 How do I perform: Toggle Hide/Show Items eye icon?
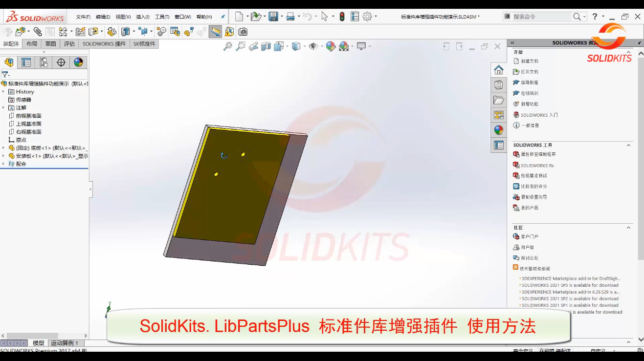pyautogui.click(x=313, y=46)
